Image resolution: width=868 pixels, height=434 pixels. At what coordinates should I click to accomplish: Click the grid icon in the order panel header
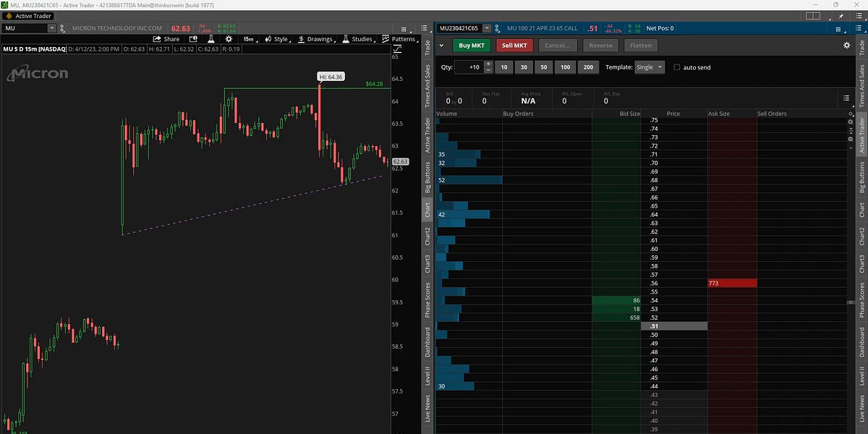tap(838, 28)
